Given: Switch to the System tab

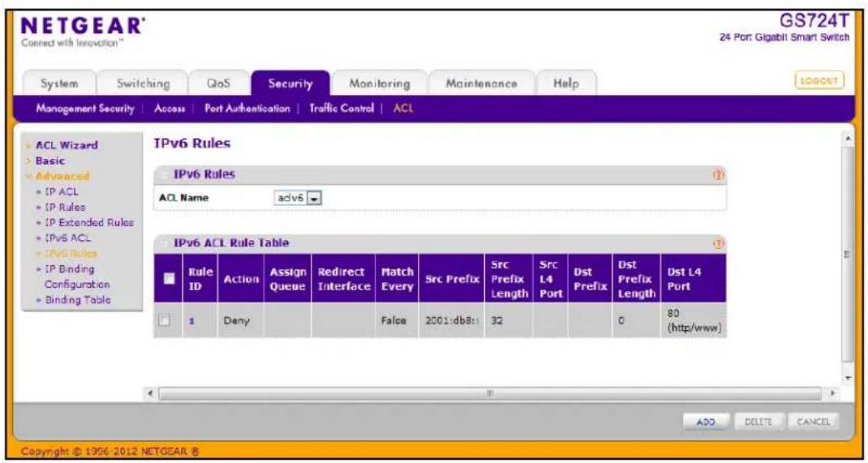Looking at the screenshot, I should 59,84.
